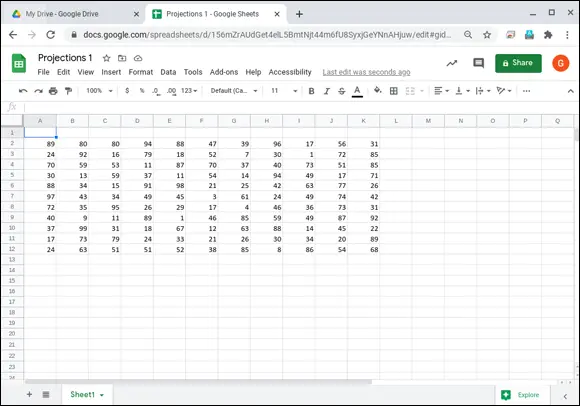Open text wrapping dropdown
580x406 pixels.
pyautogui.click(x=483, y=91)
